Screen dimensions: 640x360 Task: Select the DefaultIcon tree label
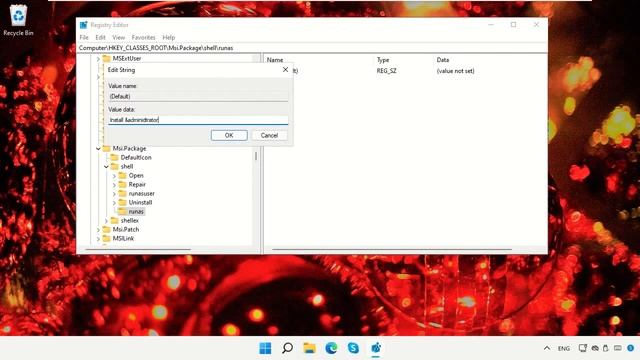click(x=136, y=157)
